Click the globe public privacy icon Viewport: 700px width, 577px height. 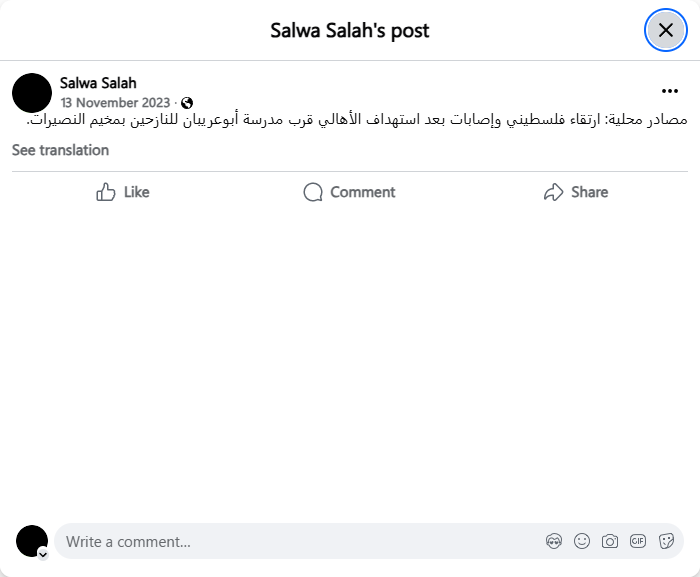point(187,103)
